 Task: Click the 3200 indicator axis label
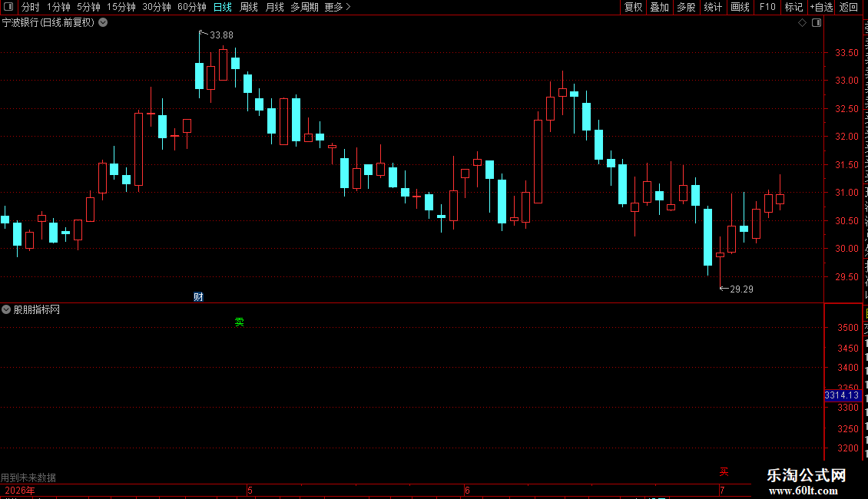click(x=848, y=448)
